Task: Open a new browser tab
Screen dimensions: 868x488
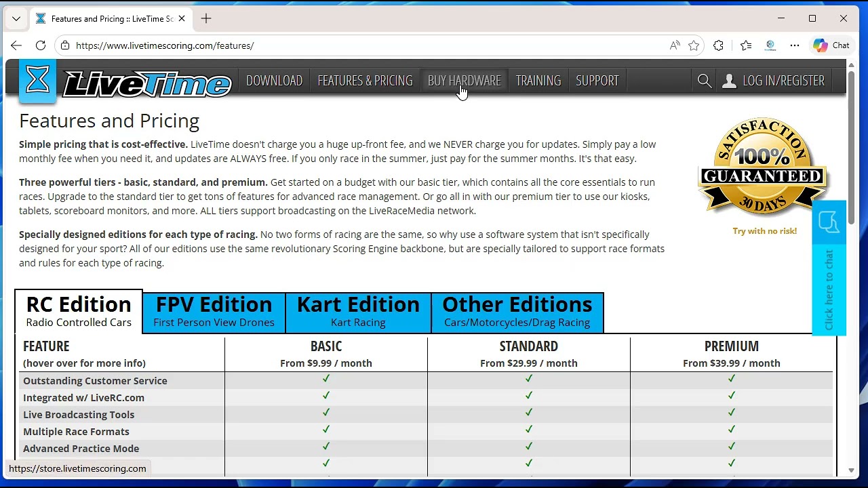Action: coord(206,18)
